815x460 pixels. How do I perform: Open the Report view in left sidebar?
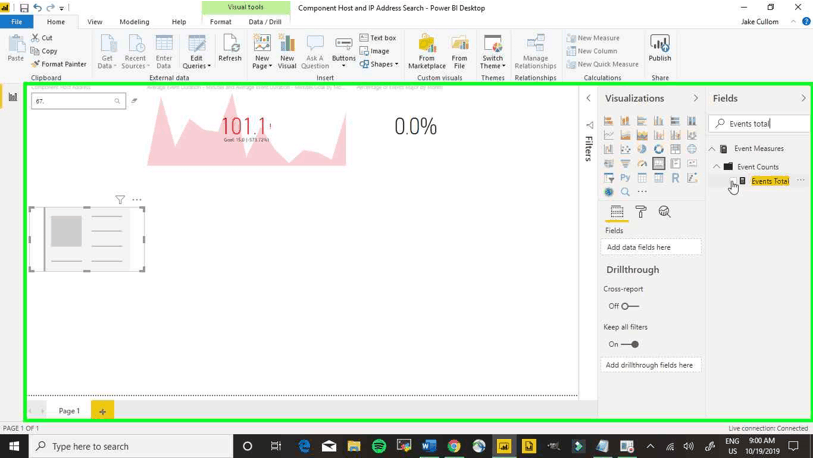tap(12, 97)
